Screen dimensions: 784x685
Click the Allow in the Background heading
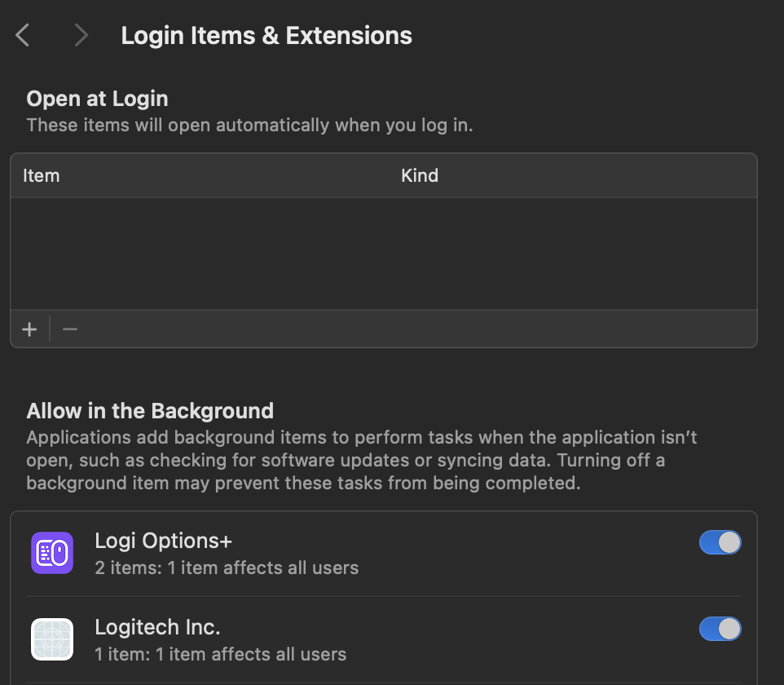(150, 410)
